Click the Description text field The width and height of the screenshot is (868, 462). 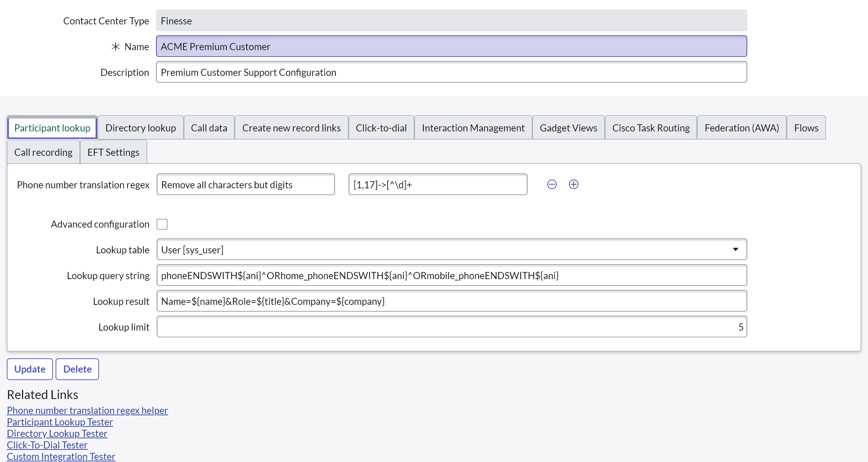point(451,72)
